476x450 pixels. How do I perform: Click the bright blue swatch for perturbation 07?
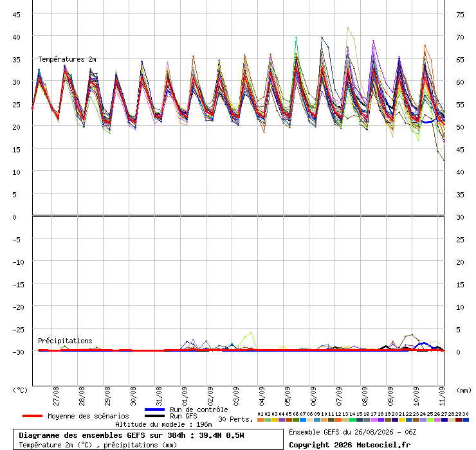coord(303,420)
